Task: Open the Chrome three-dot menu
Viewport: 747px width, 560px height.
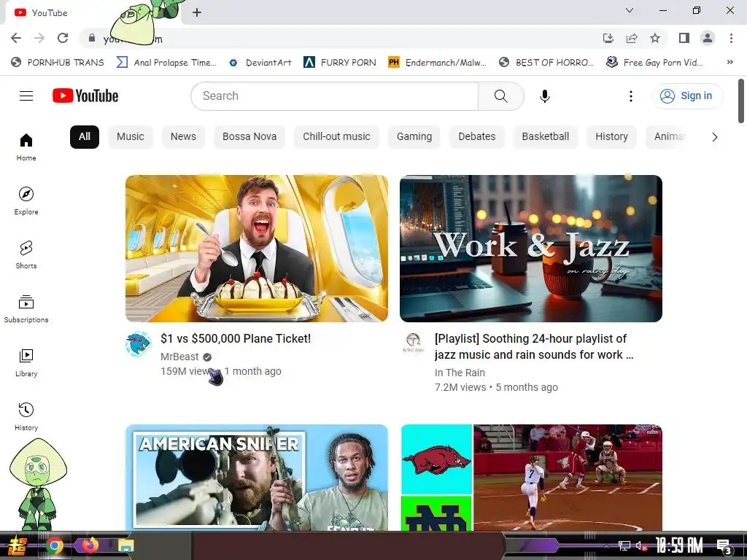Action: [731, 38]
